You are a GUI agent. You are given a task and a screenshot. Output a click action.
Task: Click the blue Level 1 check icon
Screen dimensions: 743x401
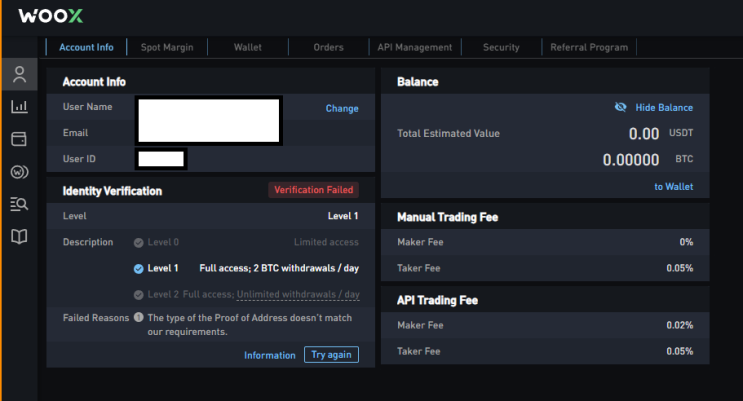coord(138,269)
